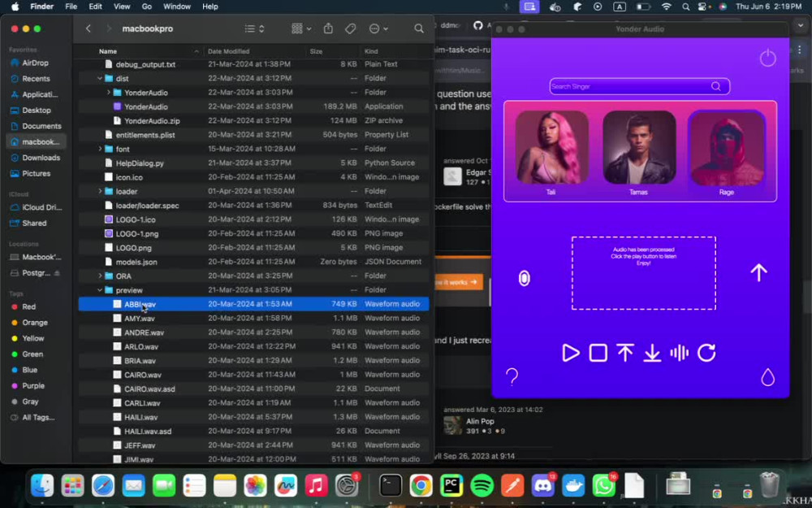Screen dimensions: 812x508
Task: Click the Control Center icon in the menu bar
Action: coord(702,7)
